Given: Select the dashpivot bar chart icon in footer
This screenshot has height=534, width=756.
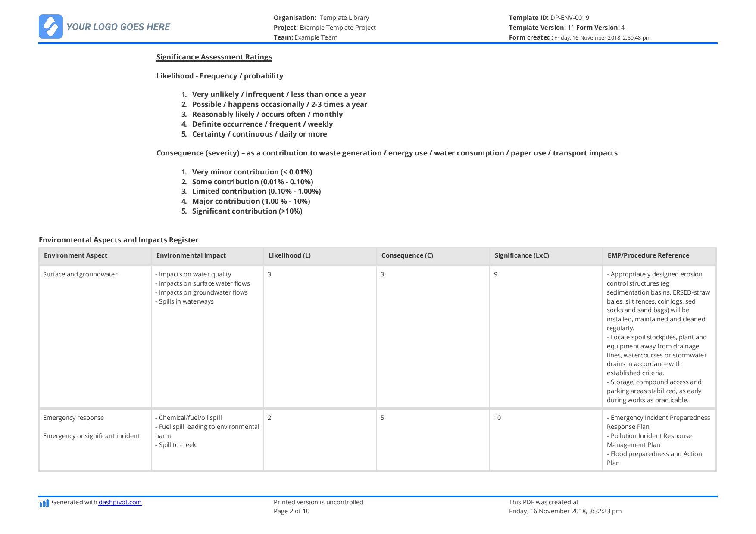Looking at the screenshot, I should coord(44,502).
